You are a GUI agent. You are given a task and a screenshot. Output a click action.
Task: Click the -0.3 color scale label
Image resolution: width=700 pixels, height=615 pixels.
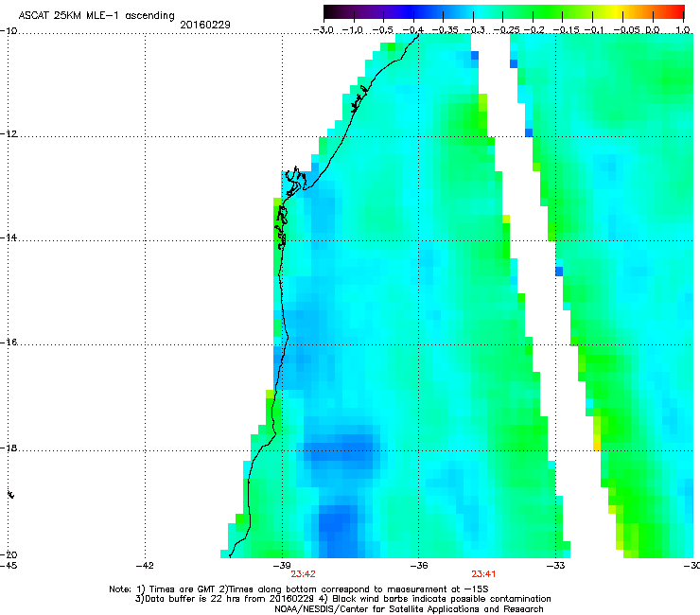click(474, 30)
